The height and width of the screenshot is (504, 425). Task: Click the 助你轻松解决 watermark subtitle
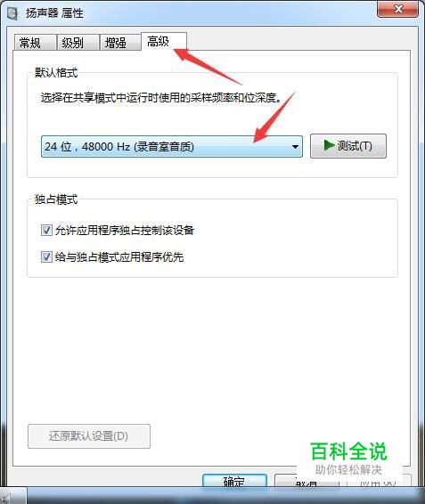[x=348, y=470]
